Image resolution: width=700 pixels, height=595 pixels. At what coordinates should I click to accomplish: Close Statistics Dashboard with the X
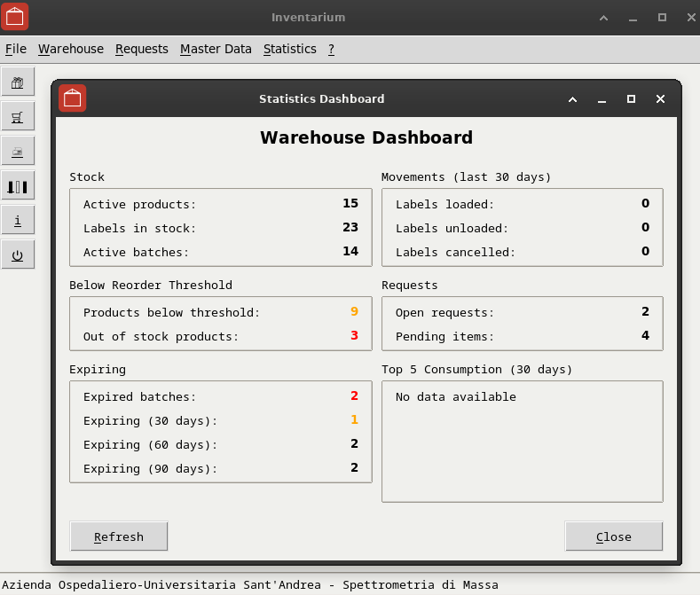[x=660, y=99]
